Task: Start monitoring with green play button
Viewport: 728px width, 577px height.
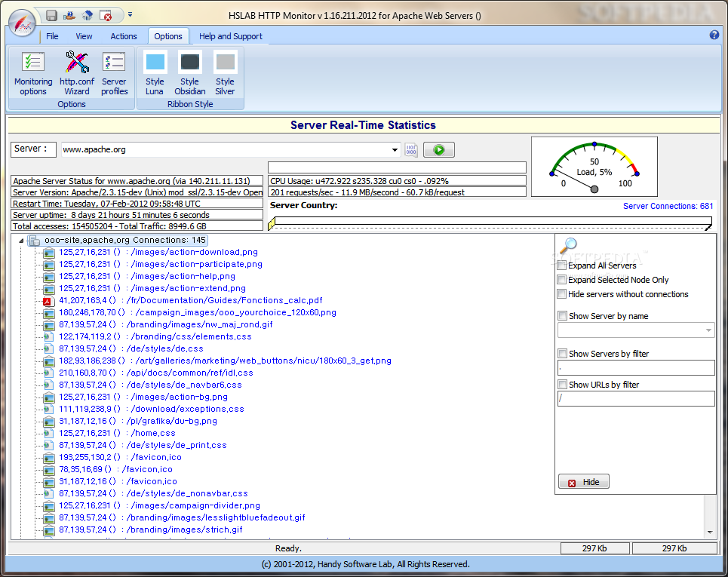Action: tap(439, 150)
